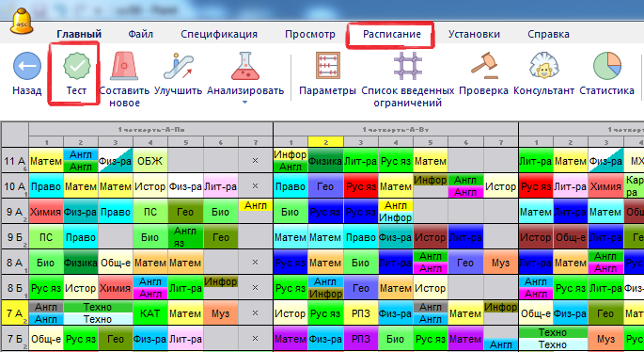Image resolution: width=644 pixels, height=352 pixels.
Task: Open Список введенных ограничений grid icon
Action: [x=407, y=66]
